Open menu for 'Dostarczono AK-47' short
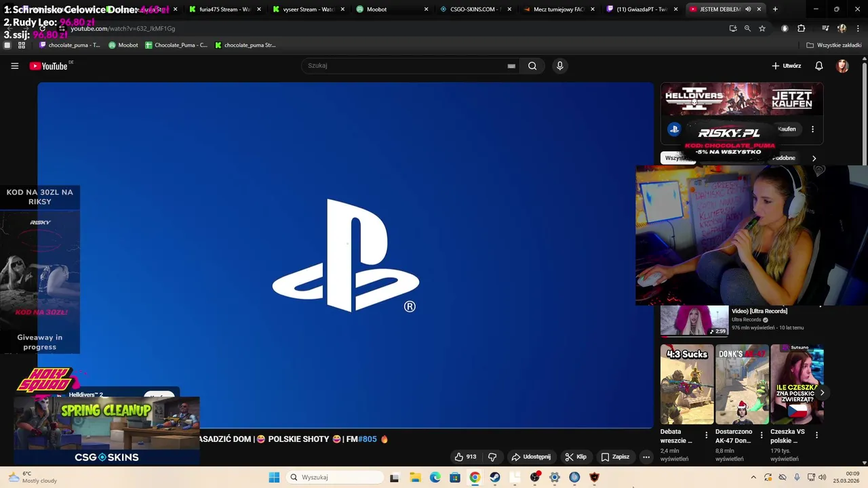 click(x=761, y=435)
